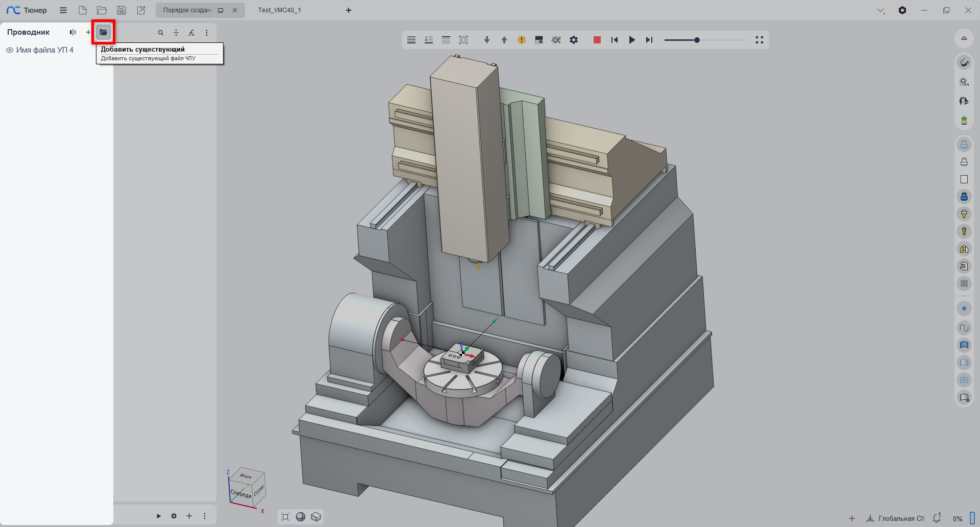The height and width of the screenshot is (527, 980).
Task: Click the red Stop simulation button
Action: click(x=597, y=40)
